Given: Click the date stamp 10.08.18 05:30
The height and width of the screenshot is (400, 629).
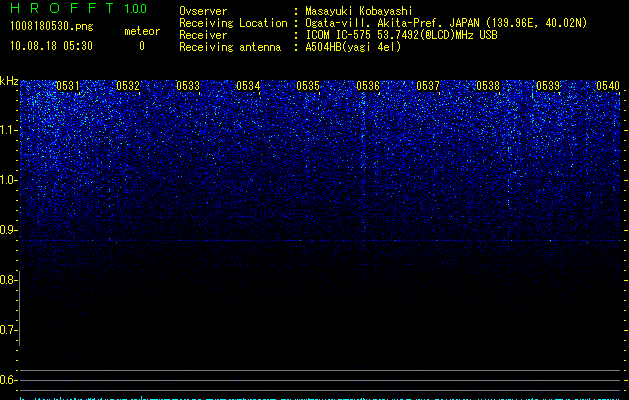Looking at the screenshot, I should (x=51, y=46).
